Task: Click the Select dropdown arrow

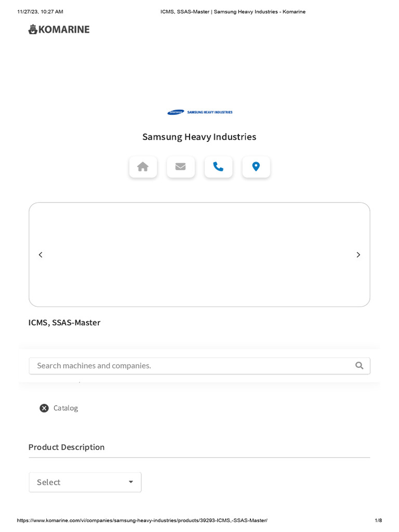Action: click(131, 482)
